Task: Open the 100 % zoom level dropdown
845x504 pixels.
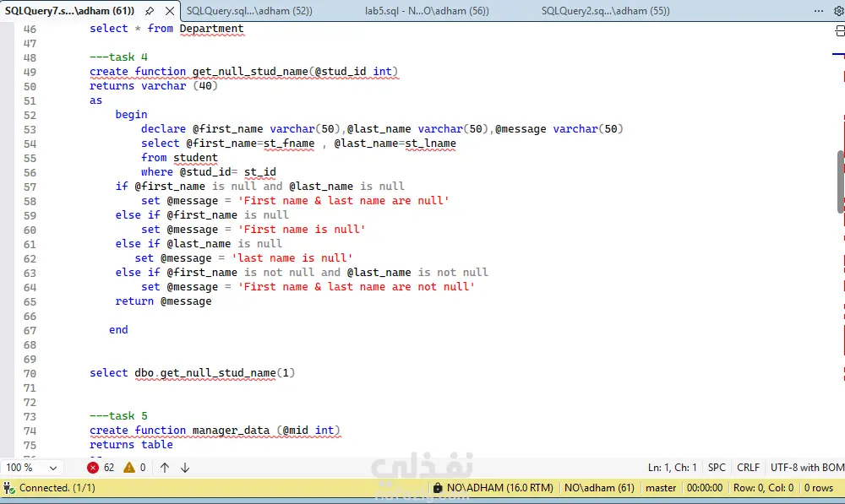Action: click(31, 468)
